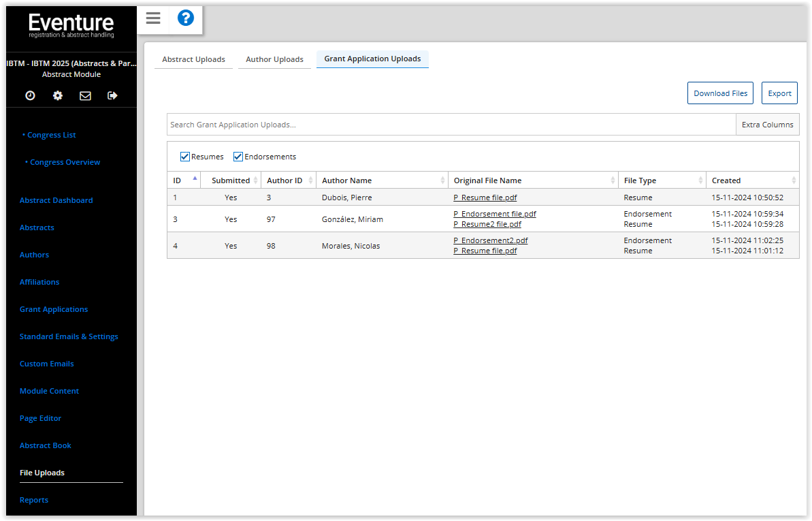
Task: Open P_Resume2 file.pdf link
Action: click(x=487, y=224)
